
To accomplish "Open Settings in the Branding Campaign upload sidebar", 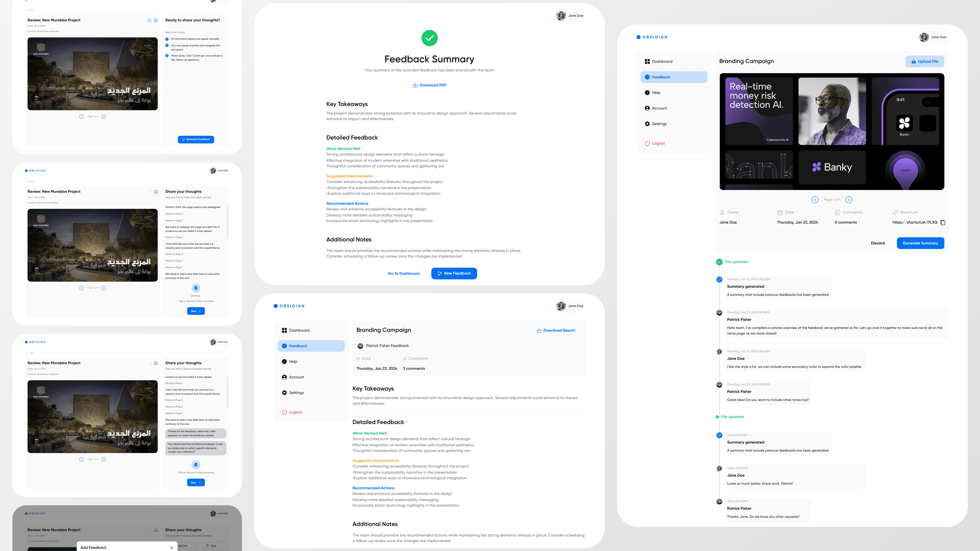I will 659,124.
